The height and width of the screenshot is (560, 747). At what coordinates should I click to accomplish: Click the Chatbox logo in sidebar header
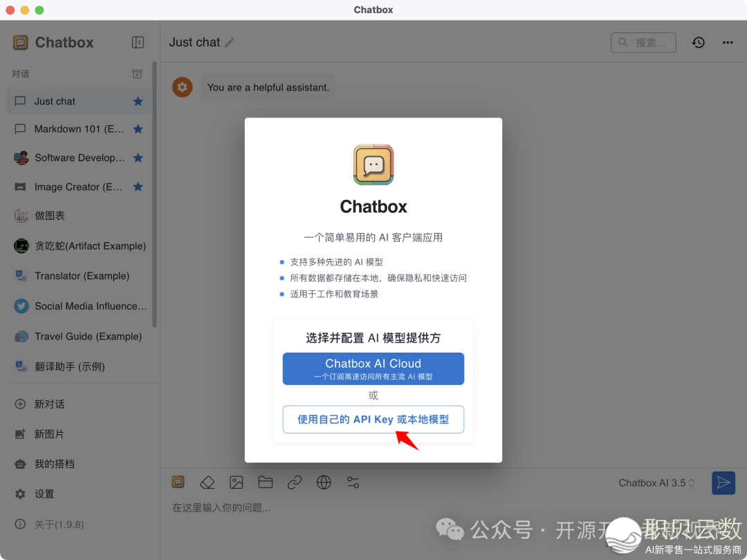21,42
